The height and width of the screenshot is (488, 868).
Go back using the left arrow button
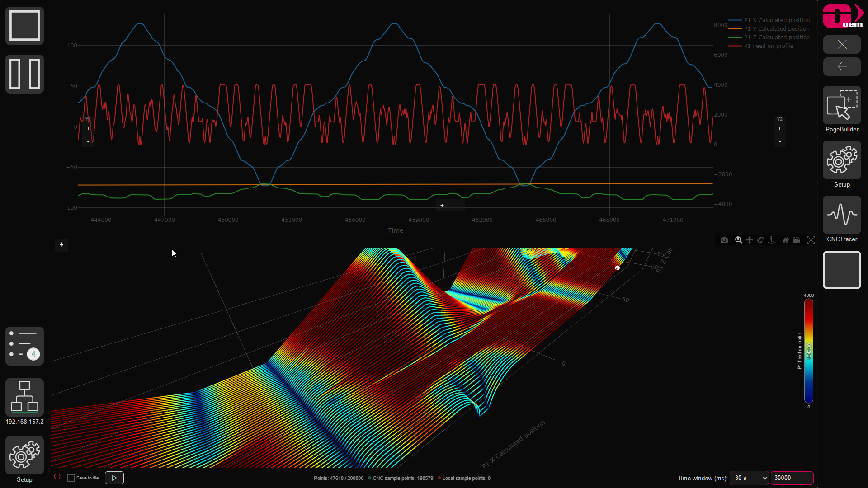pos(842,66)
